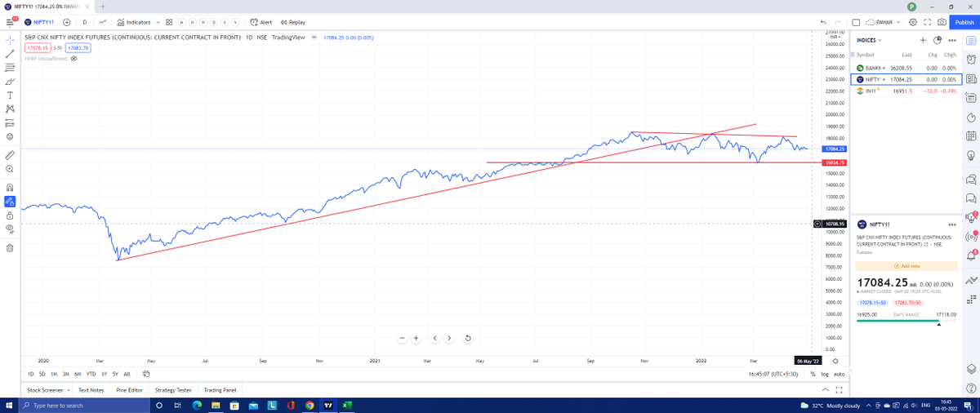The height and width of the screenshot is (413, 980).
Task: Add symbol to INDICES watchlist
Action: click(x=923, y=39)
